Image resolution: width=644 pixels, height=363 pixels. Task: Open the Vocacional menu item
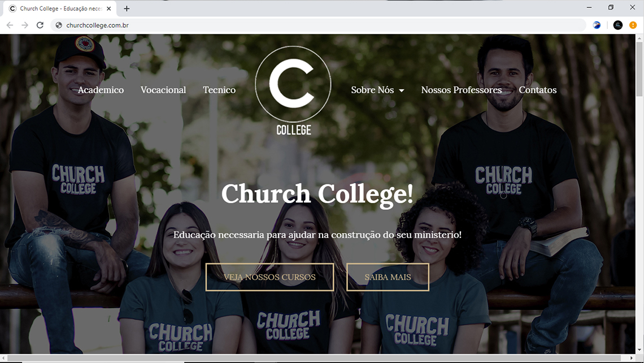pos(163,90)
